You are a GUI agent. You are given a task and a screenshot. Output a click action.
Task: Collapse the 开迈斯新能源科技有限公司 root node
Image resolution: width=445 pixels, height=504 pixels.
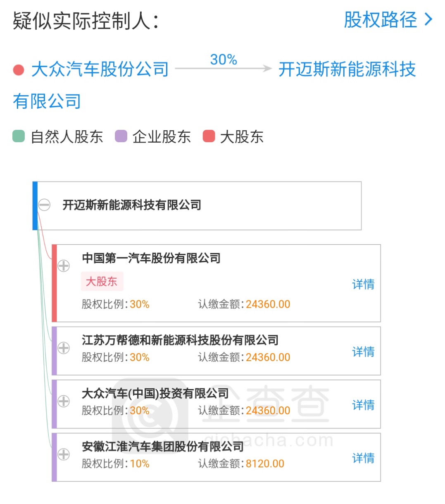pos(44,205)
